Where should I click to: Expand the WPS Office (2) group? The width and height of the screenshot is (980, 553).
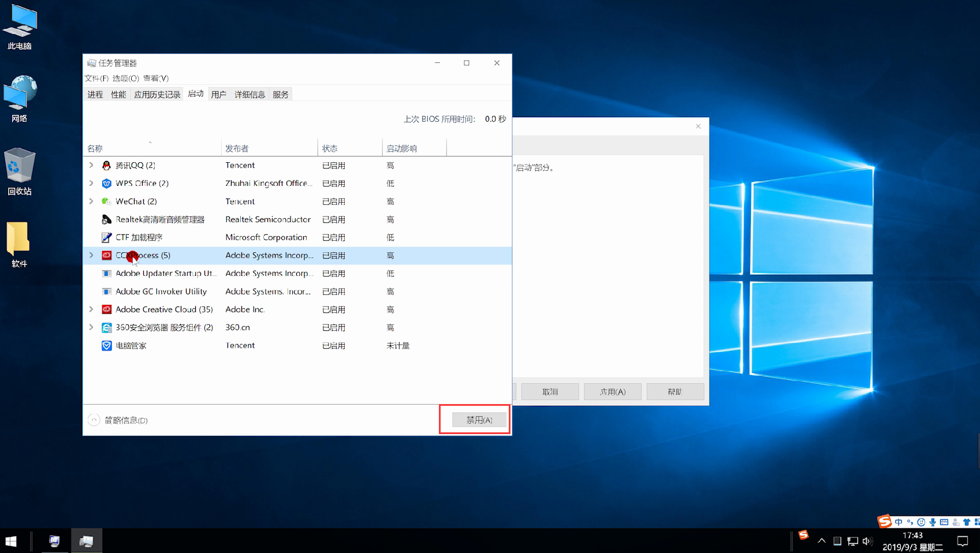91,183
